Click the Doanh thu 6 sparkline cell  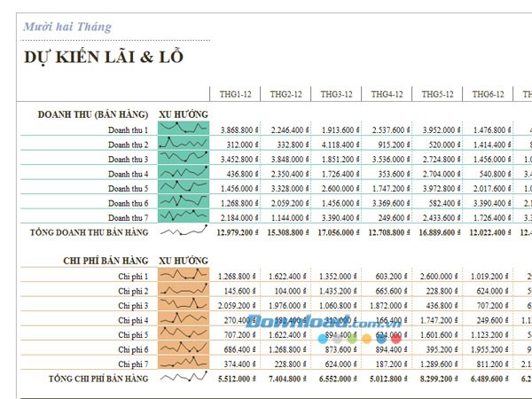point(183,202)
